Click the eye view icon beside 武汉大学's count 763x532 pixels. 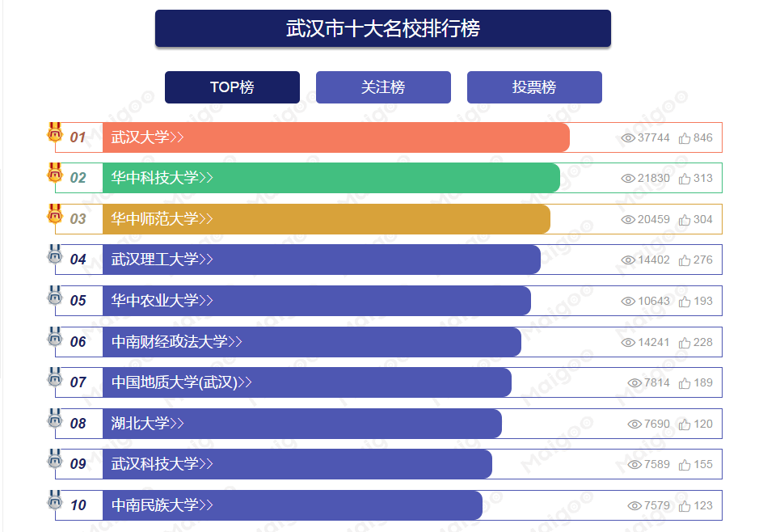627,137
